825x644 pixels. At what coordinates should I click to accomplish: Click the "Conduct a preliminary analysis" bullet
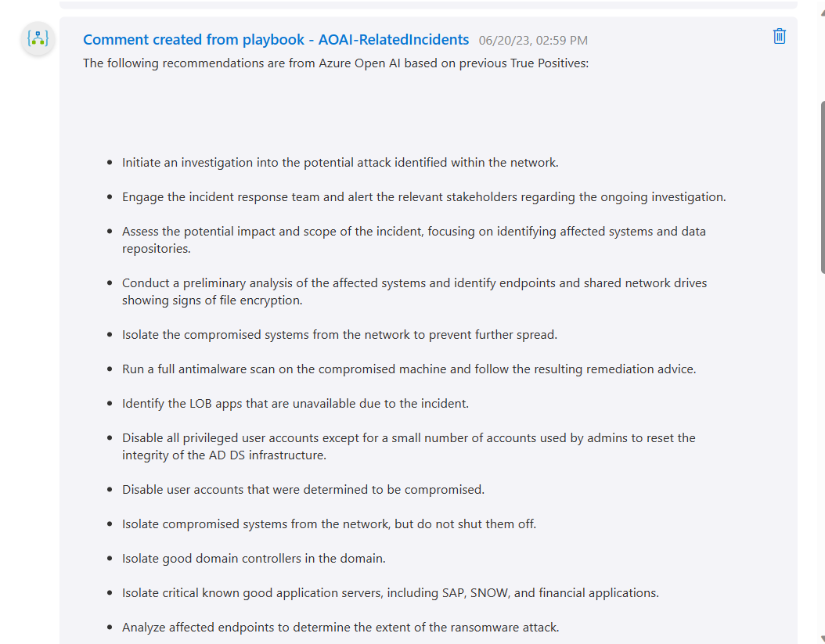click(x=414, y=291)
